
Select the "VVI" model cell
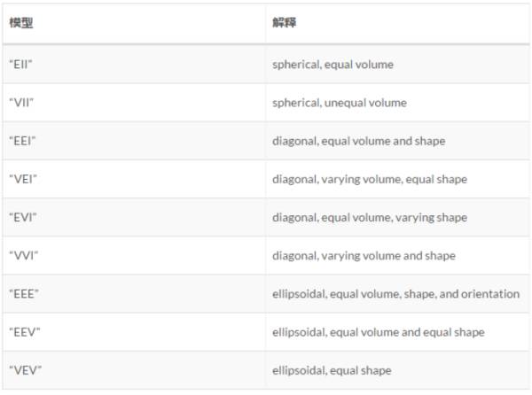[22, 255]
